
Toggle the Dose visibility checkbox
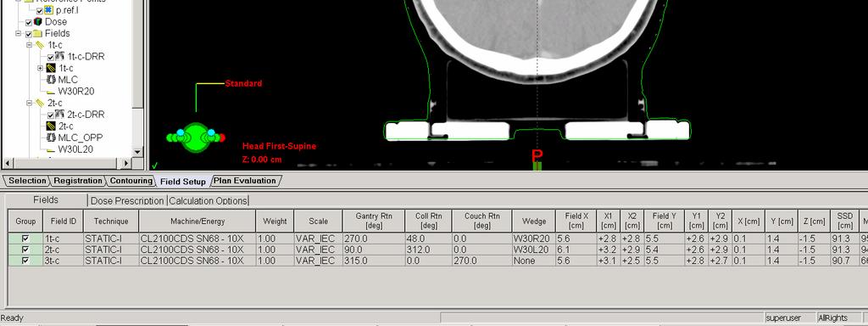pos(29,22)
